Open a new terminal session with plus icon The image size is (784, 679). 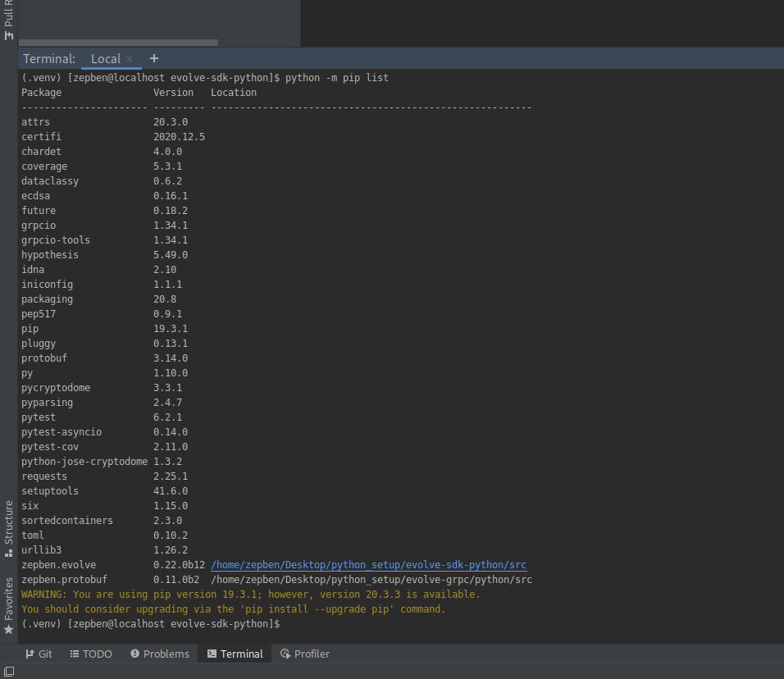click(x=154, y=58)
